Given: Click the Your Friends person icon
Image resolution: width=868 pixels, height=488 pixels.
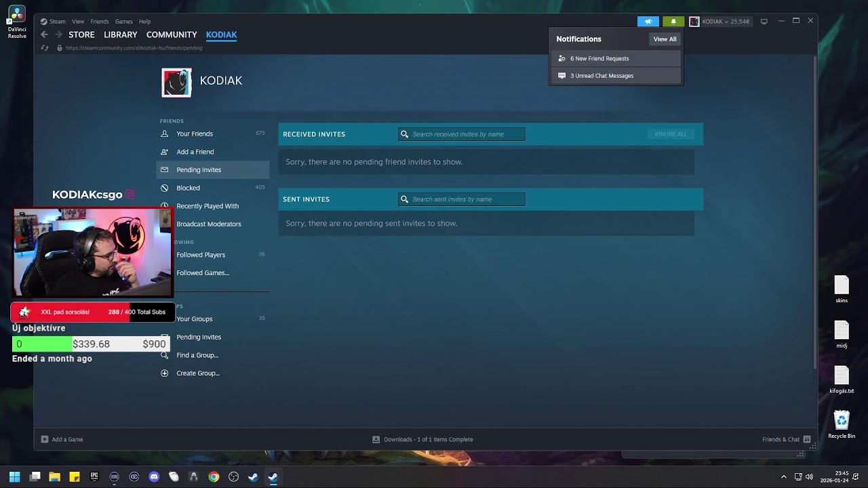Looking at the screenshot, I should (164, 134).
